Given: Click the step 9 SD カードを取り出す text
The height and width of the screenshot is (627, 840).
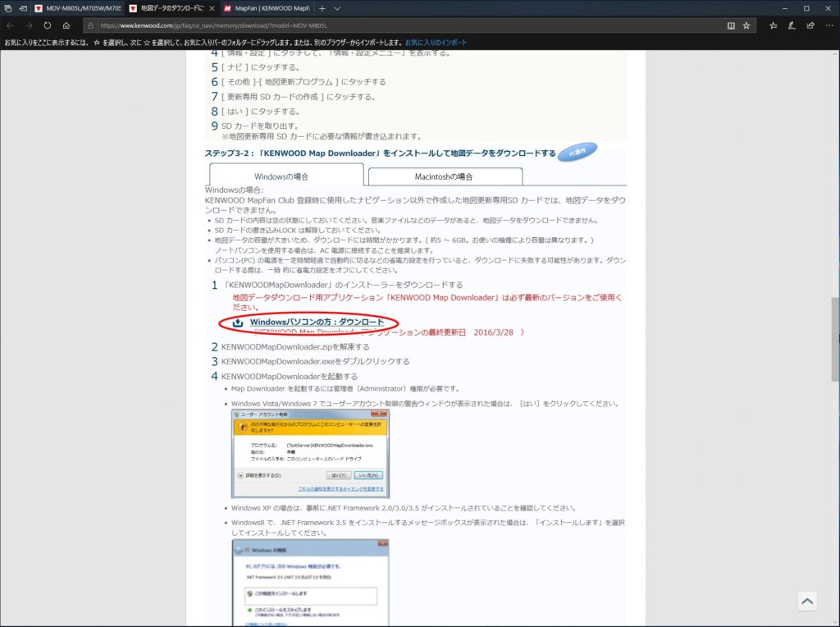Looking at the screenshot, I should pyautogui.click(x=260, y=126).
